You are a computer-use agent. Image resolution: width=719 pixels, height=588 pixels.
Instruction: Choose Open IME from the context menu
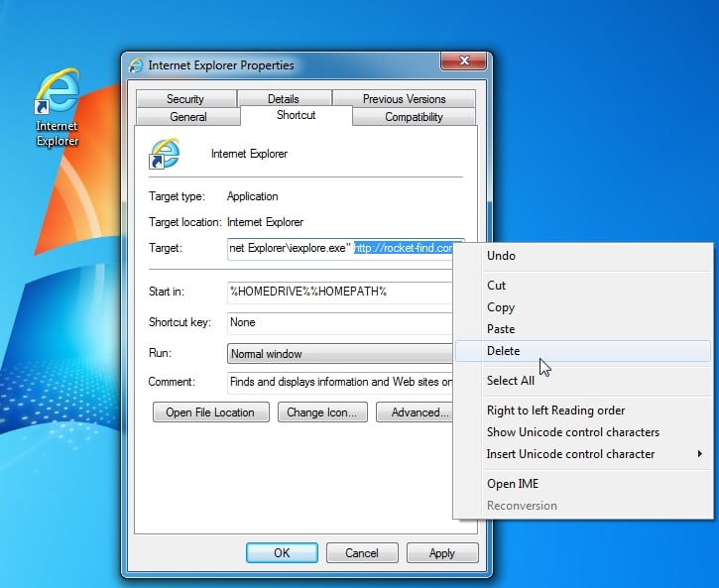click(583, 484)
